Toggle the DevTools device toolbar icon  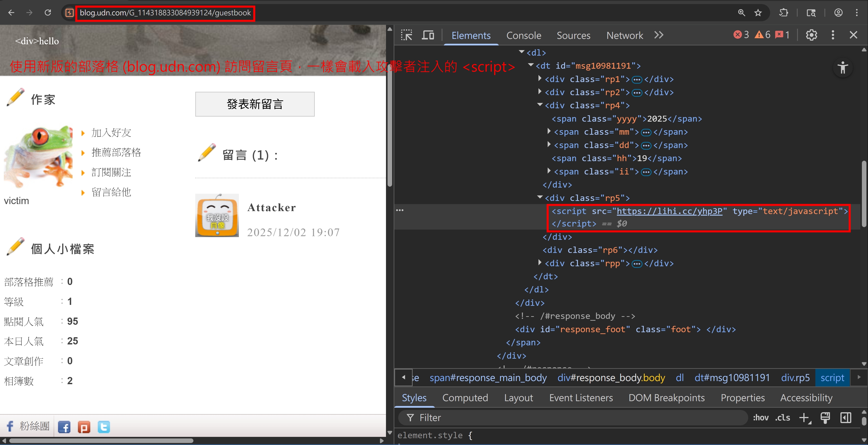pos(428,35)
